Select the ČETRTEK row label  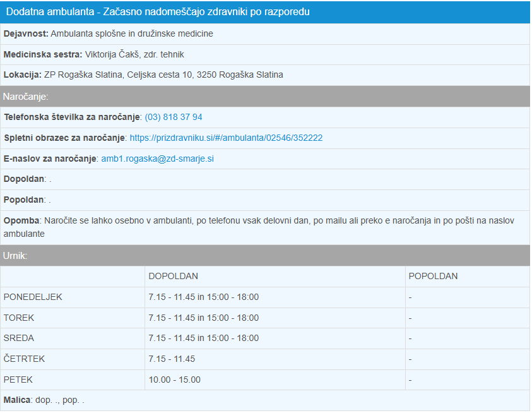click(24, 359)
